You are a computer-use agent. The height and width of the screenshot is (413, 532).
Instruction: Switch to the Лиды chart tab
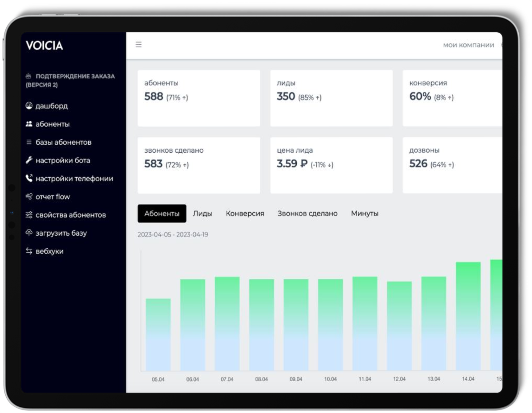(203, 213)
